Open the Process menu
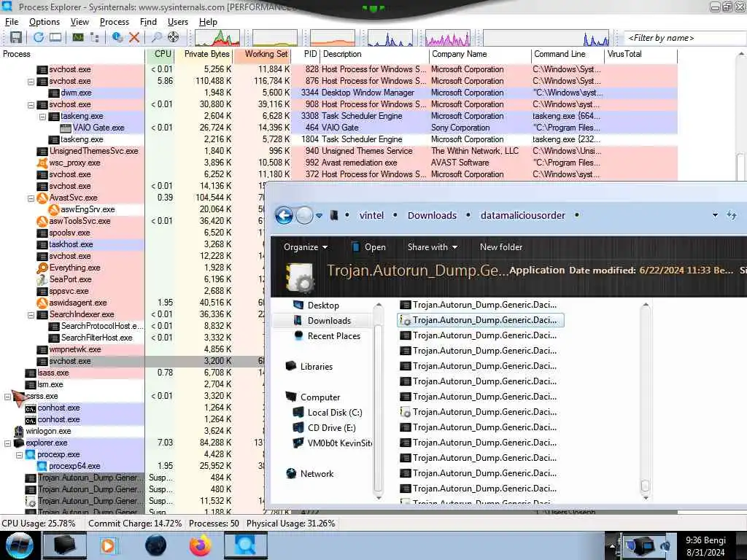This screenshot has width=747, height=560. (x=115, y=22)
